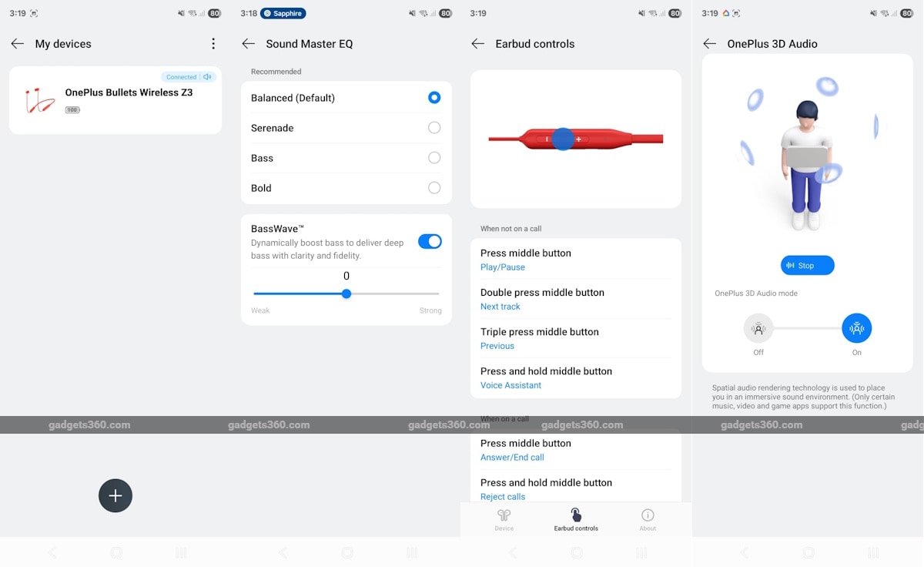Tap the BassWave value '0'
The width and height of the screenshot is (924, 567).
(346, 276)
